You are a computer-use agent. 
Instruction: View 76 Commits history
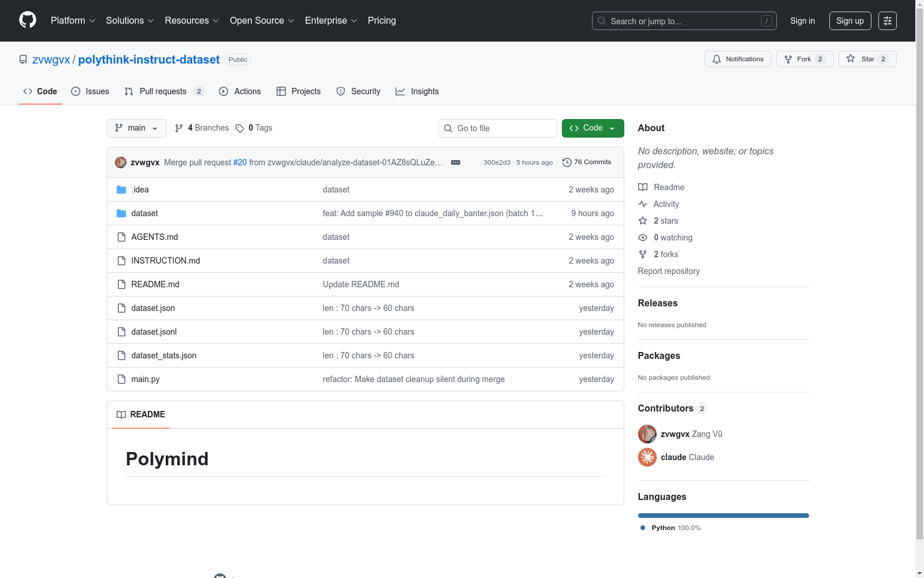[587, 162]
